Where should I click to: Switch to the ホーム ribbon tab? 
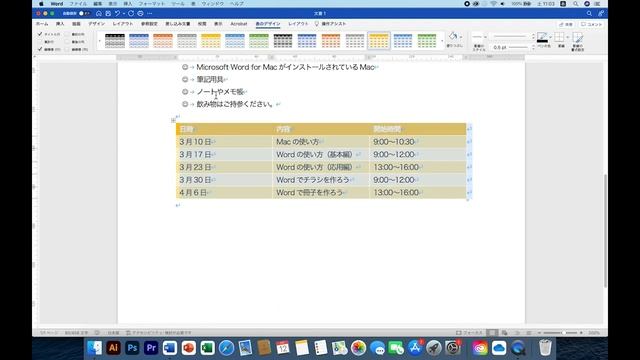42,24
